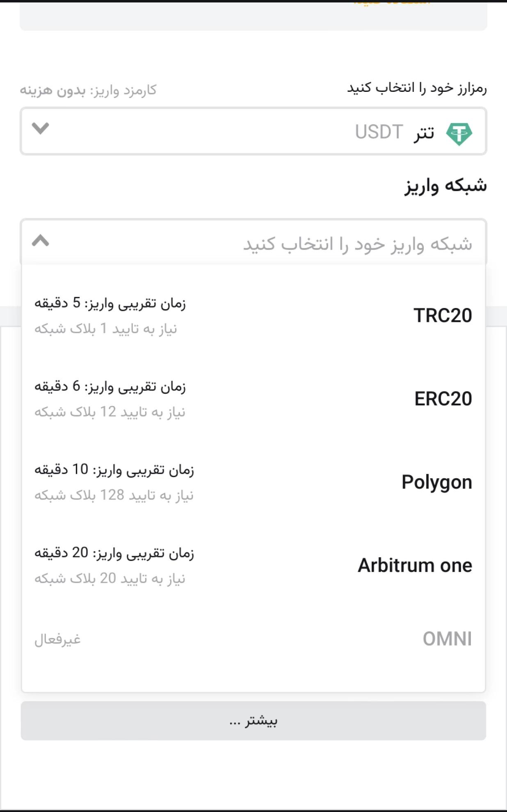The height and width of the screenshot is (812, 507).
Task: Click TRC20 estimated deposit time 5 minutes text
Action: tap(110, 303)
